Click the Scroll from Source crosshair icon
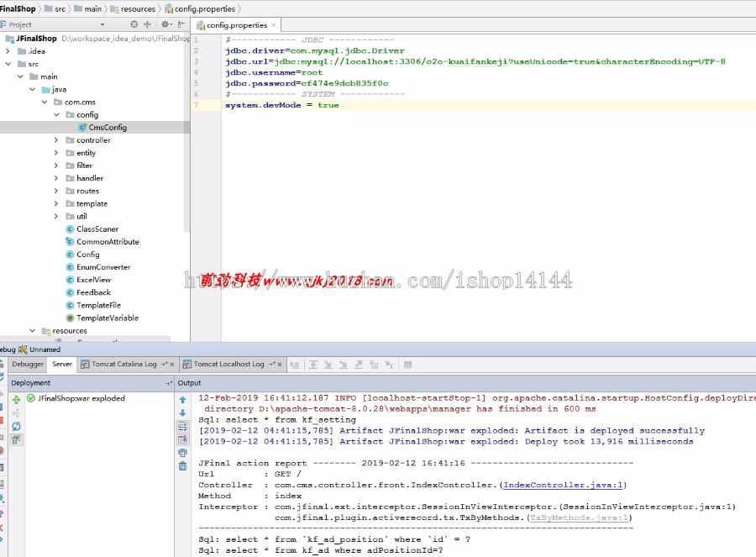The image size is (756, 557). [134, 24]
